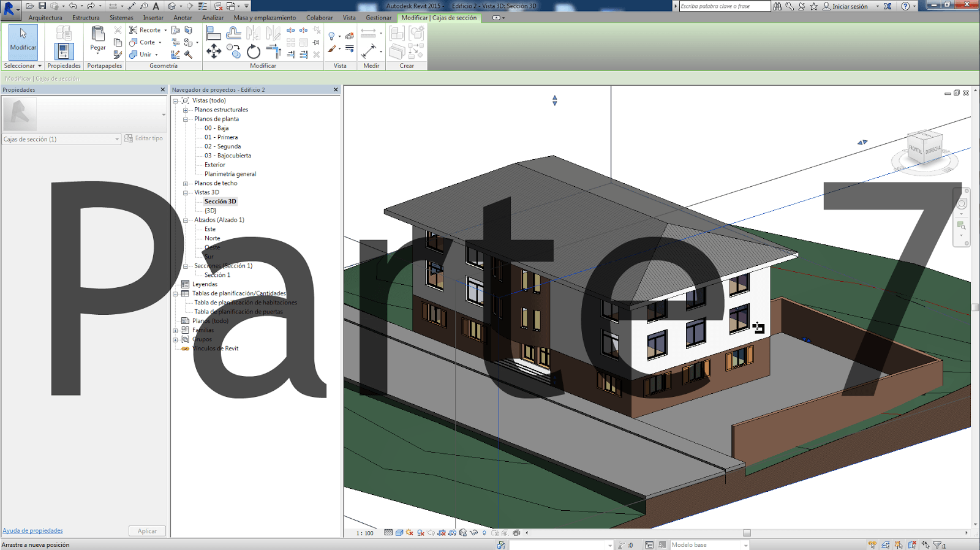Viewport: 980px width, 550px height.
Task: Toggle temporary hide/isolate glasses icon
Action: click(473, 533)
